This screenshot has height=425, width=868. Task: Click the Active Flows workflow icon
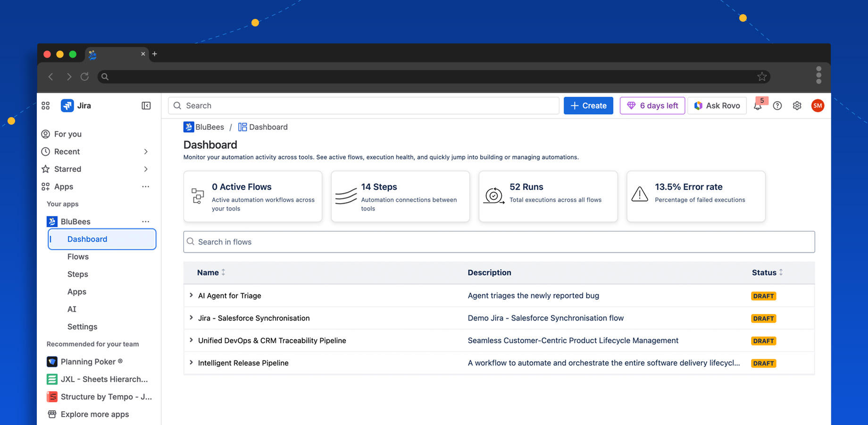point(198,195)
